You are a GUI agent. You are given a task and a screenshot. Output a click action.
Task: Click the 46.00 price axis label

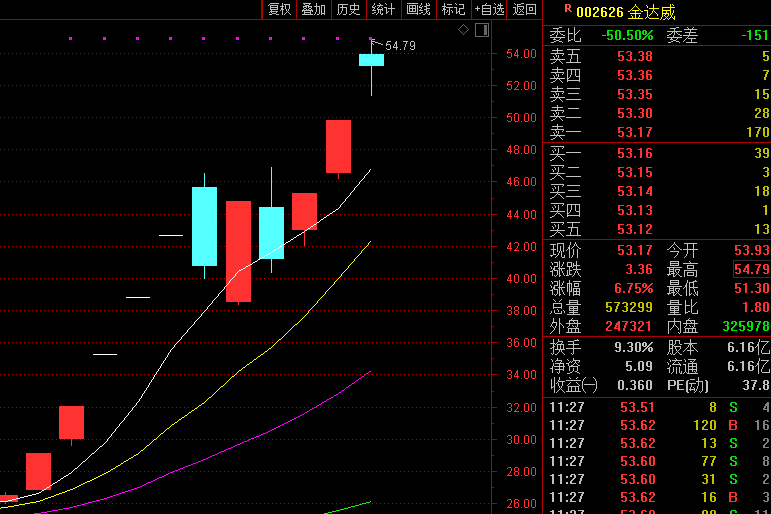(x=521, y=182)
